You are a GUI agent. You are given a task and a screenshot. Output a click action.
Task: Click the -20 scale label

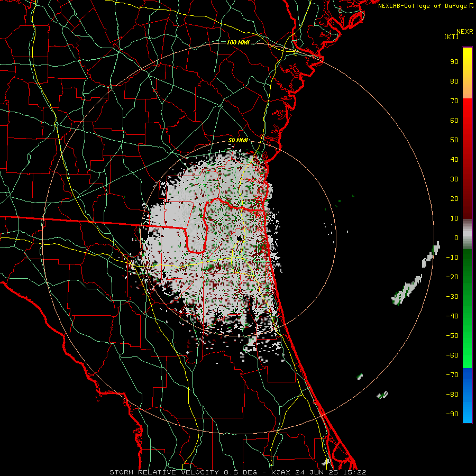tap(452, 277)
